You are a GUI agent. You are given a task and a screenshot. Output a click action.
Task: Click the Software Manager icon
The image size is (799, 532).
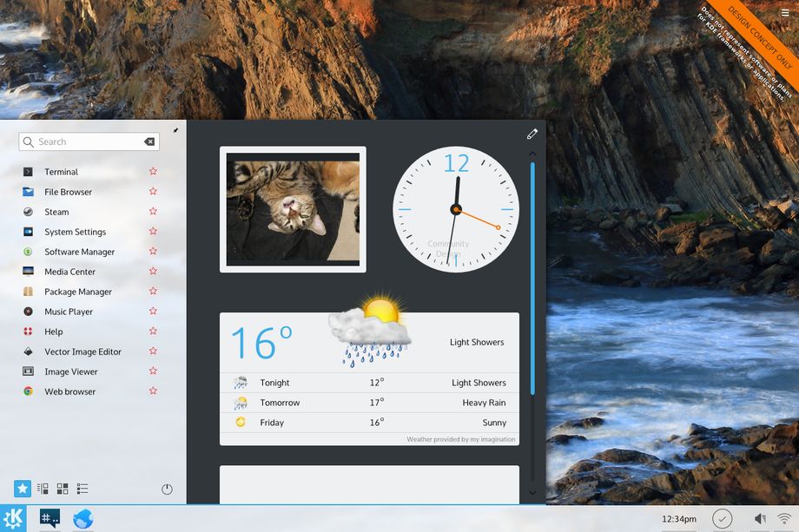(x=28, y=252)
